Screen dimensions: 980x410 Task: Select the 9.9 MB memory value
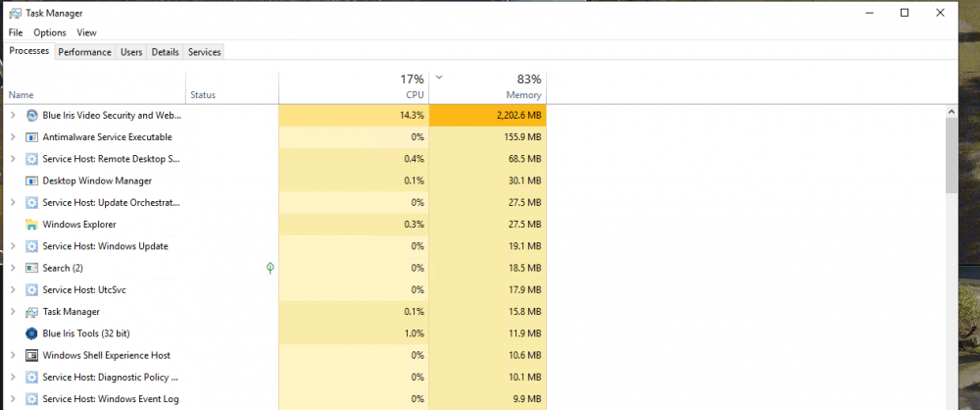pos(529,399)
